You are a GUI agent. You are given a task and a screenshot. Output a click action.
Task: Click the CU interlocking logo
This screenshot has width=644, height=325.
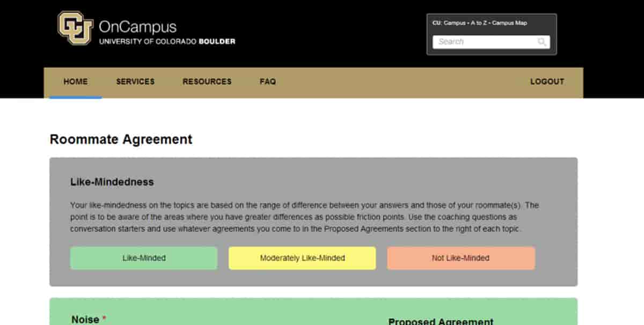point(76,28)
